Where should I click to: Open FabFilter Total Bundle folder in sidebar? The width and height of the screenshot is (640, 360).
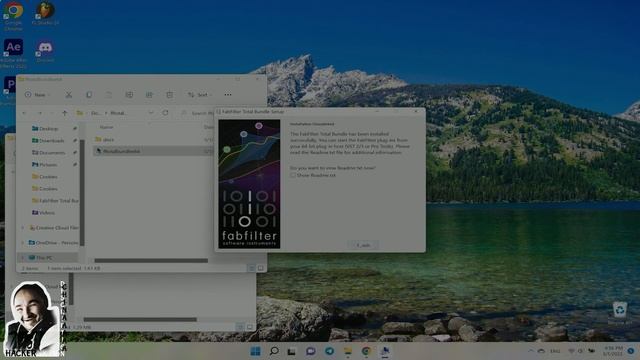tap(55, 201)
